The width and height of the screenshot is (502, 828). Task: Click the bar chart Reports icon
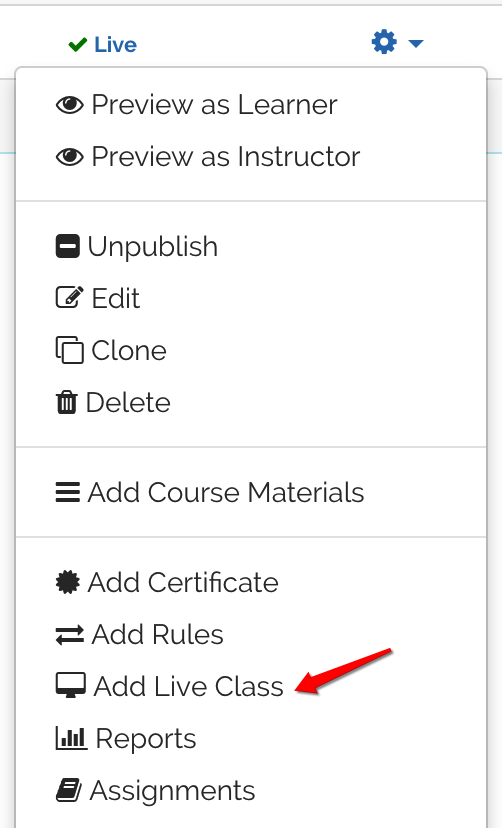(x=71, y=738)
